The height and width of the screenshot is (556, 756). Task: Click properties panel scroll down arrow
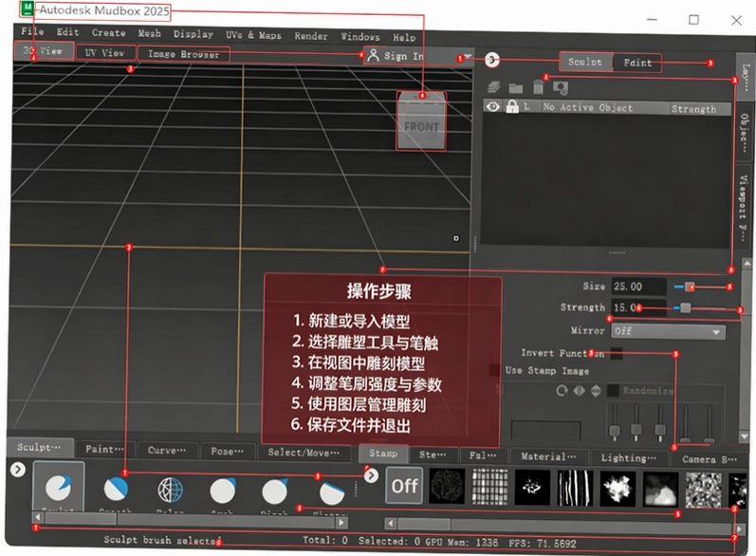(746, 436)
